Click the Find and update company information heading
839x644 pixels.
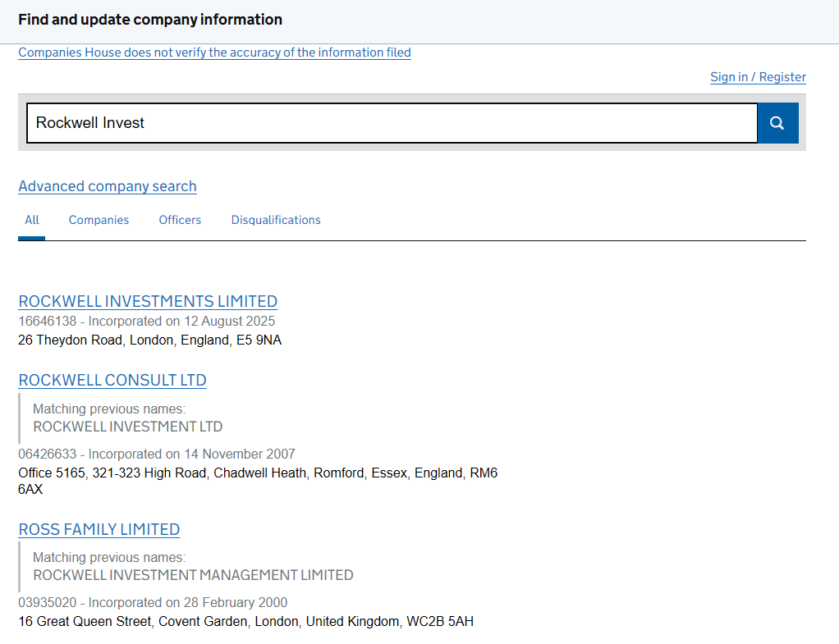[x=150, y=20]
